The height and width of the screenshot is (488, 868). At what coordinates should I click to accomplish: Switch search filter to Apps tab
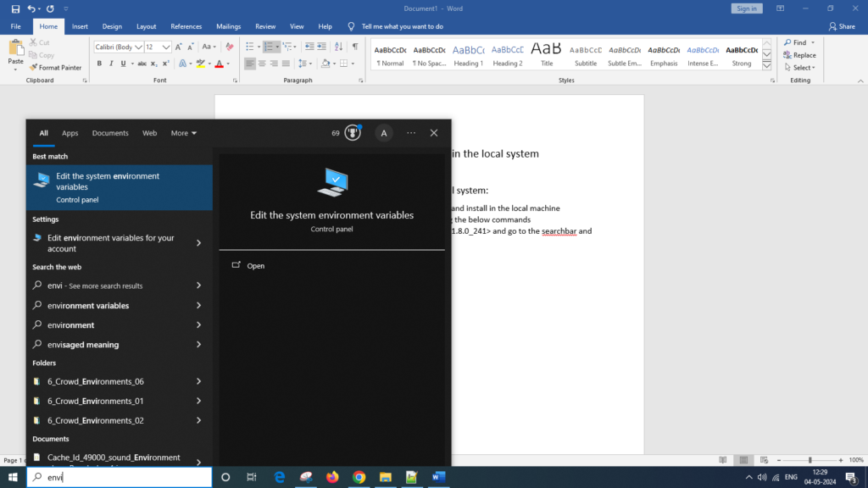tap(70, 133)
